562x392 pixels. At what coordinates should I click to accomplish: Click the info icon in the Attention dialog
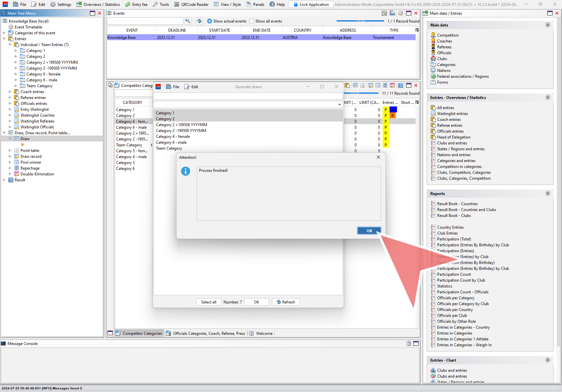186,171
